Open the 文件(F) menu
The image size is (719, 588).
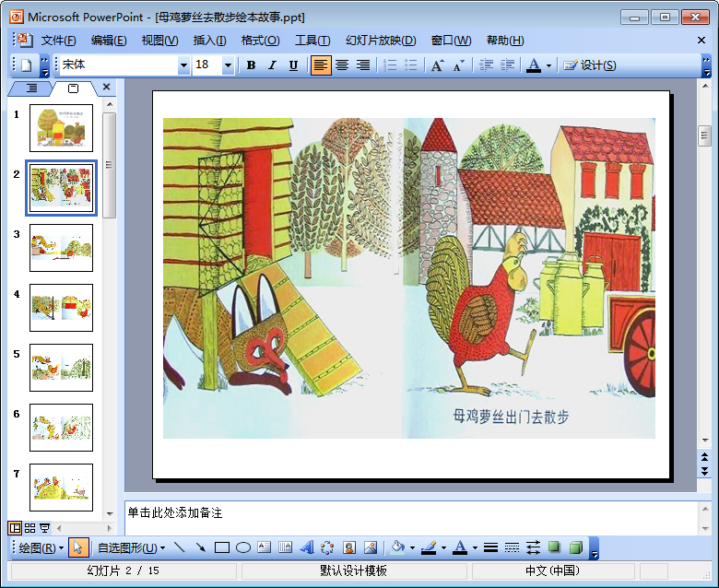click(x=58, y=41)
